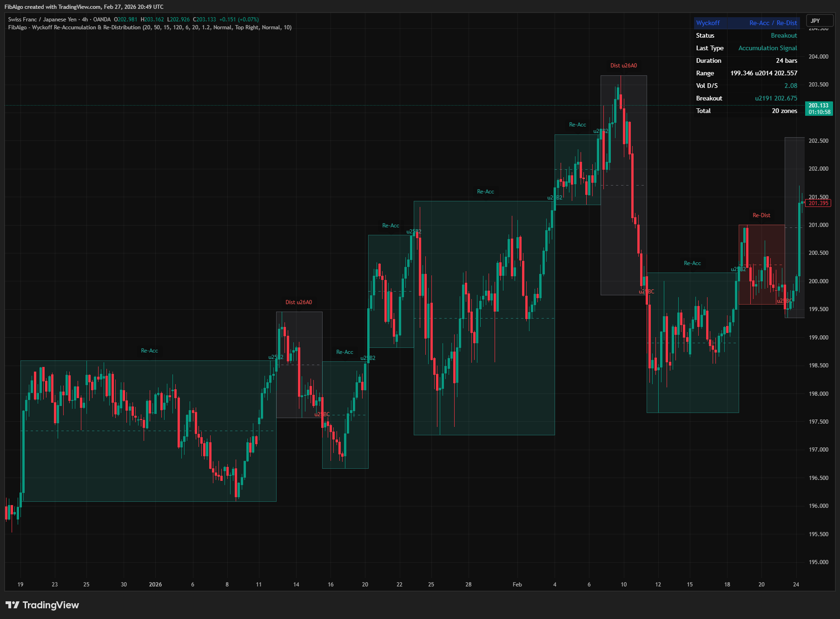Click the Dist u26A0 zone label

tap(624, 66)
